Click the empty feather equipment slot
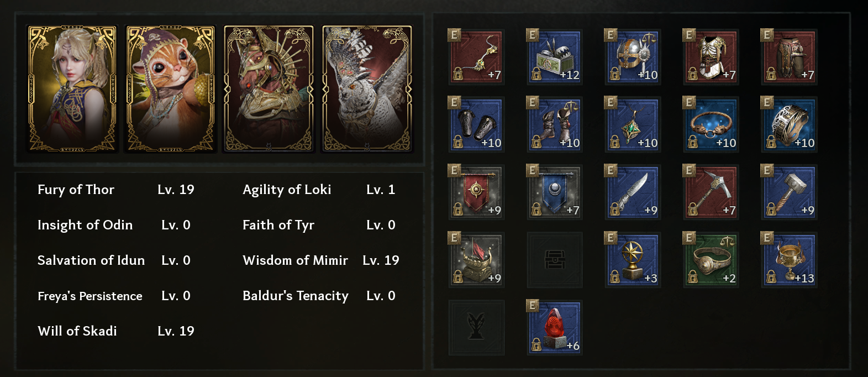Screen dimensions: 868x377 [476, 328]
